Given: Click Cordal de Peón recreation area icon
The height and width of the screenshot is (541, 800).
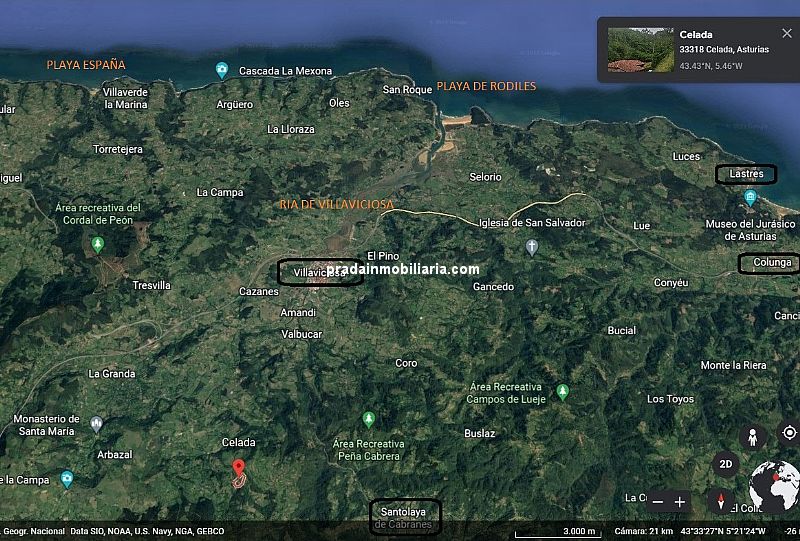Looking at the screenshot, I should coord(98,244).
